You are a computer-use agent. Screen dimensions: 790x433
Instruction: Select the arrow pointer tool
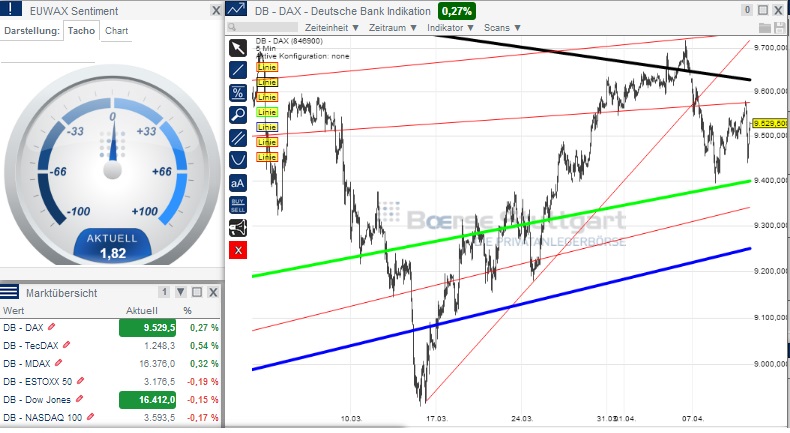(238, 48)
